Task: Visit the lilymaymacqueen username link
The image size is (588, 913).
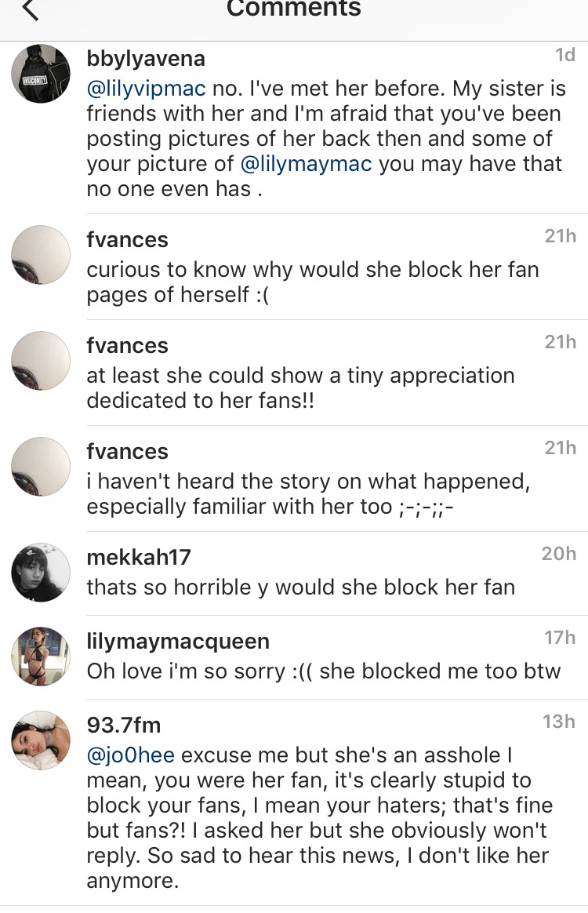Action: click(x=177, y=641)
